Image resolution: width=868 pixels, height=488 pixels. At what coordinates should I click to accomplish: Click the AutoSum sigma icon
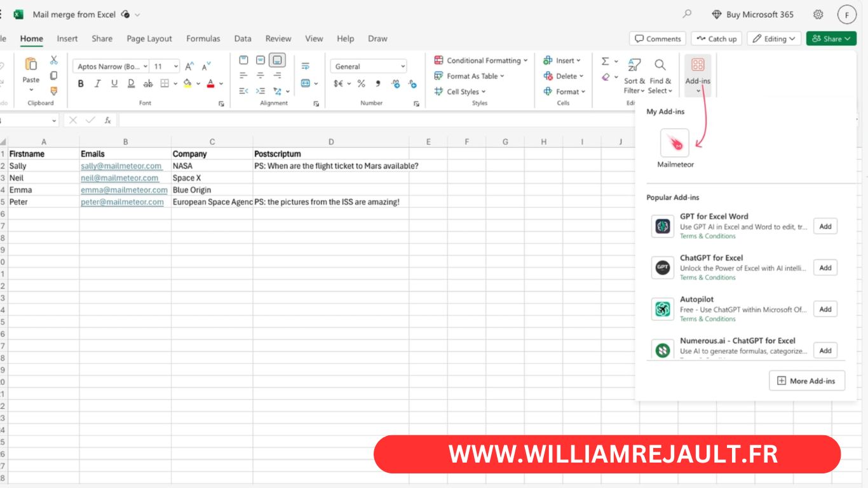point(605,61)
